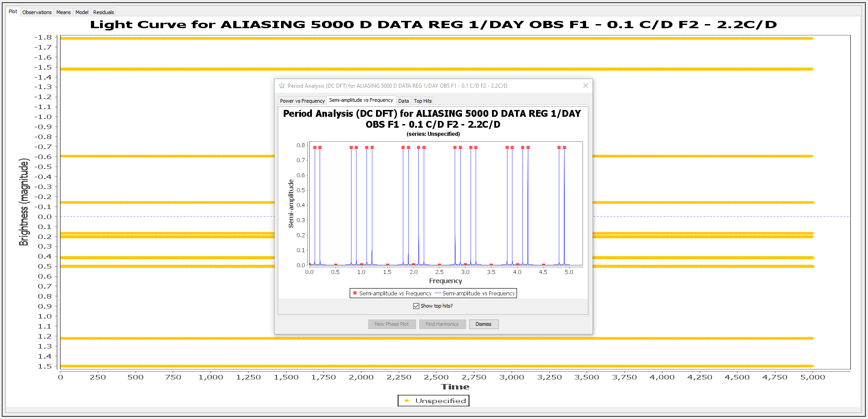Click the New Phase Plot button
The image size is (868, 419).
click(x=391, y=324)
